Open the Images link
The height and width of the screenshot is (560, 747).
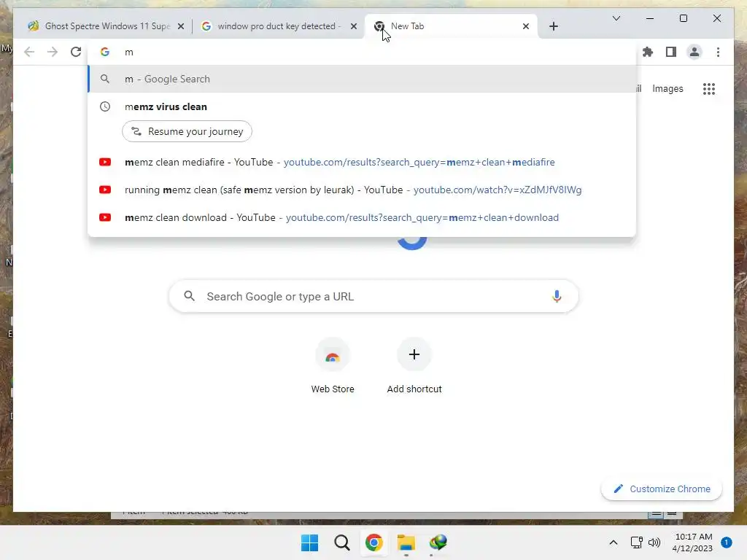(x=667, y=88)
